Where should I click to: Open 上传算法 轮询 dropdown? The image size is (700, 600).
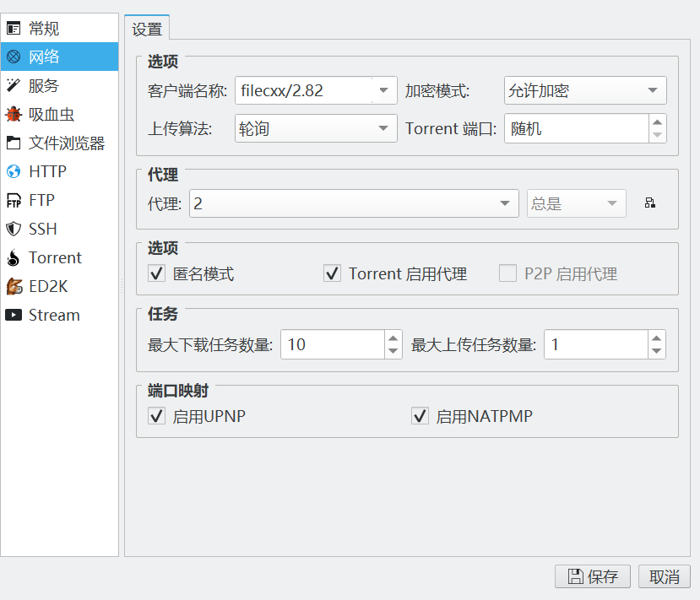(x=316, y=128)
